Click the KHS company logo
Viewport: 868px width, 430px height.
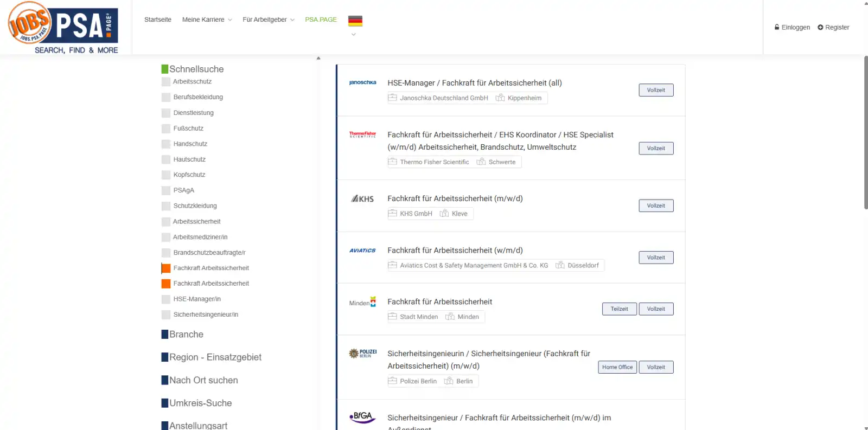click(x=362, y=199)
